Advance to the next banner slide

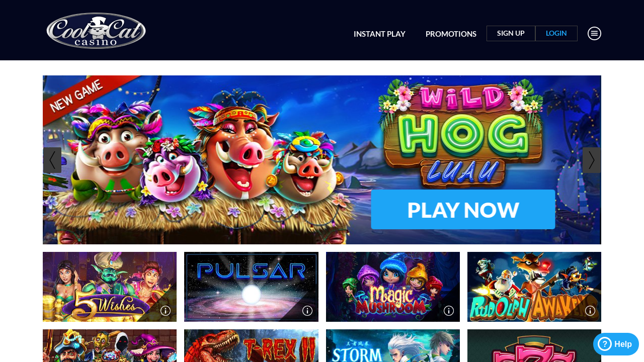(592, 160)
